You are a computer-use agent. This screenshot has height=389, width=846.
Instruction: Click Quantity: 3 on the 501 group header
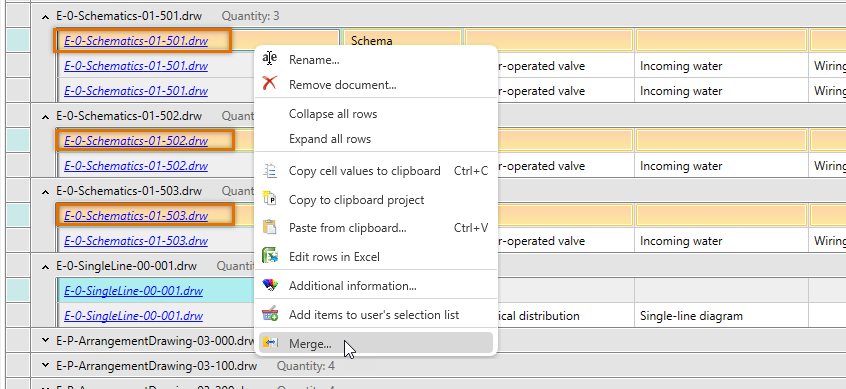pos(250,16)
